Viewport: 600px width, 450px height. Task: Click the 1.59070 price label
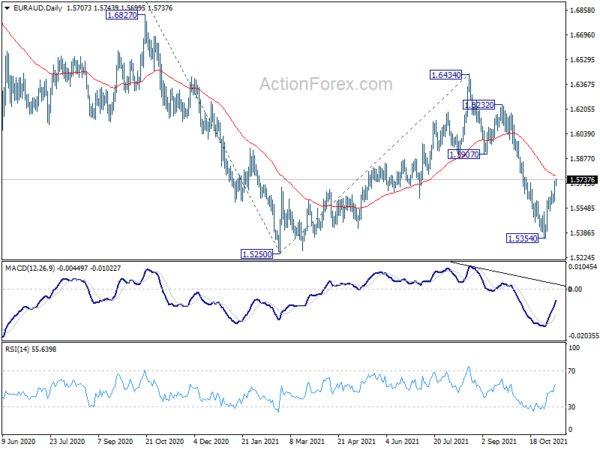click(x=463, y=154)
